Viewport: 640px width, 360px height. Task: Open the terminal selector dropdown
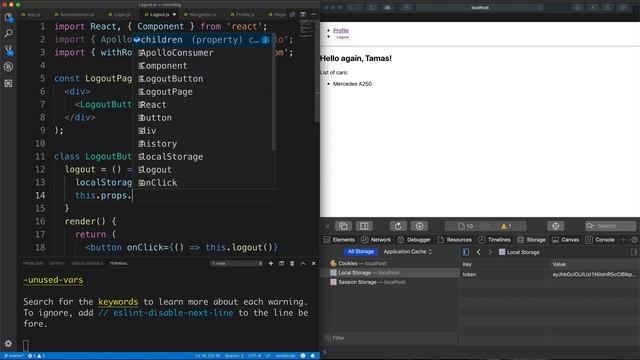point(237,264)
